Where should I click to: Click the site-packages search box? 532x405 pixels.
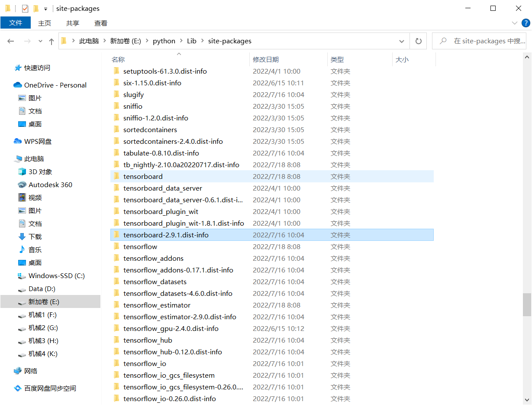[x=480, y=41]
